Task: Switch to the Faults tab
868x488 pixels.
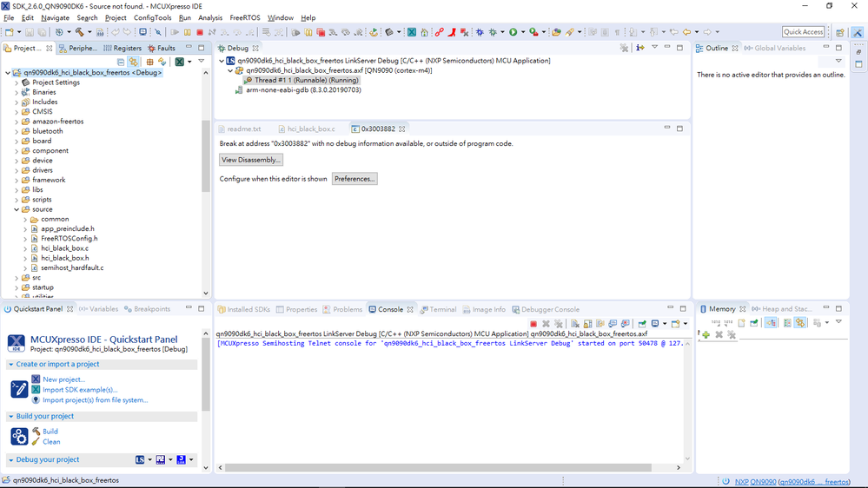Action: coord(161,48)
